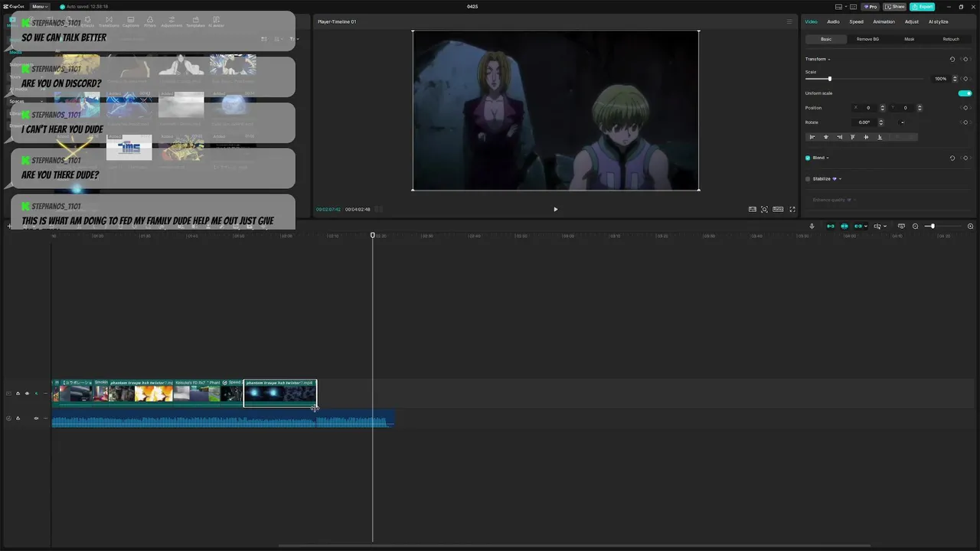Adjust the Scale slider handle
980x551 pixels.
(829, 79)
